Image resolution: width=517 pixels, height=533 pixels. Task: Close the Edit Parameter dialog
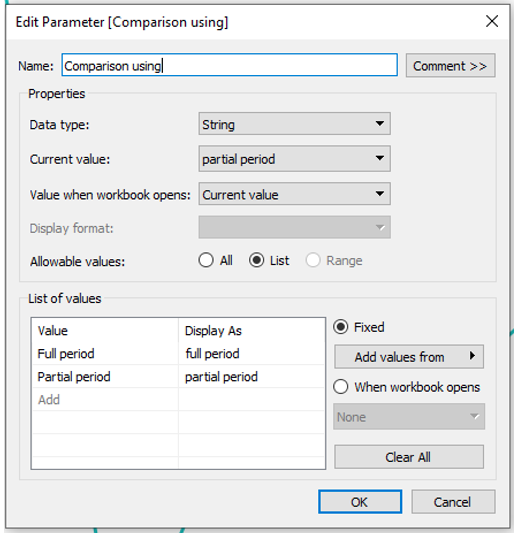coord(492,21)
